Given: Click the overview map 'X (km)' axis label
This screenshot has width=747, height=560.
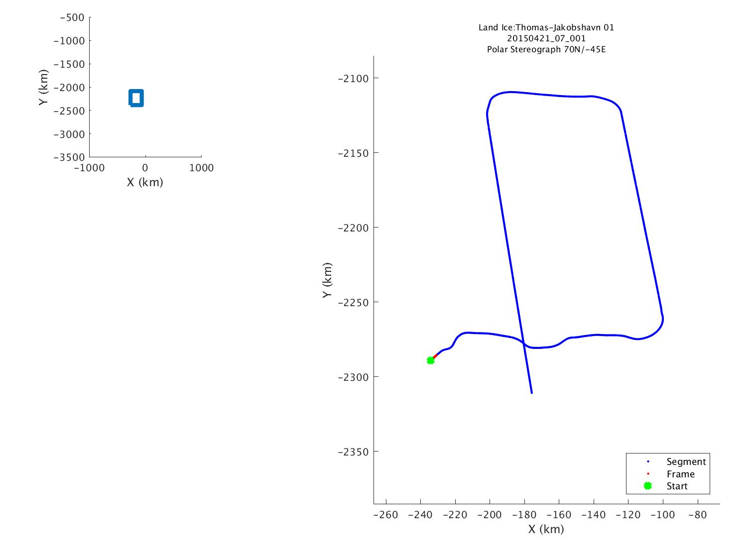Looking at the screenshot, I should (x=145, y=182).
